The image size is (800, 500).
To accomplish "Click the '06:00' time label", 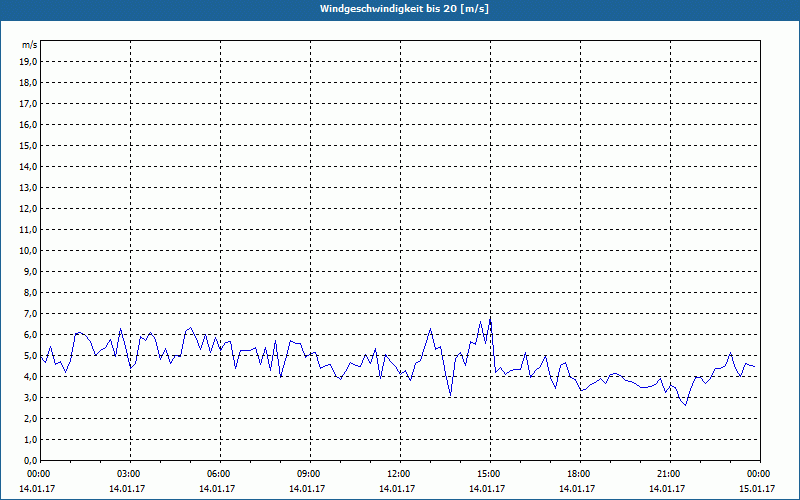I will (218, 474).
